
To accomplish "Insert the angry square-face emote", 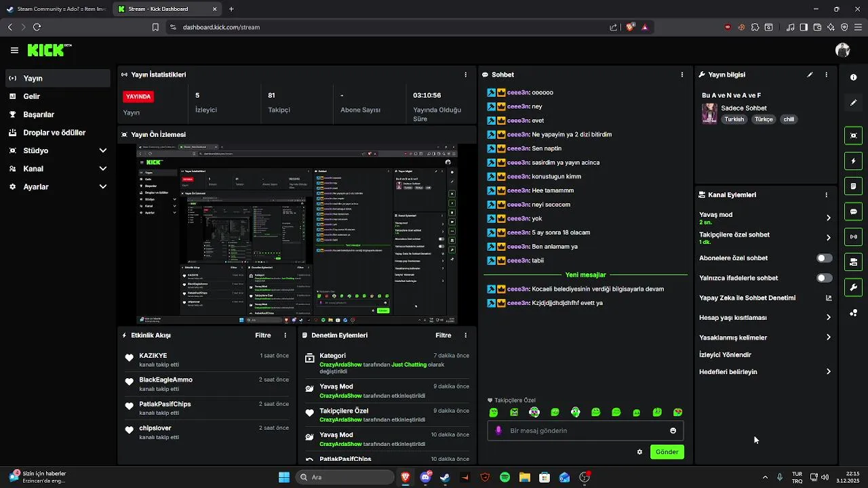I will 514,412.
